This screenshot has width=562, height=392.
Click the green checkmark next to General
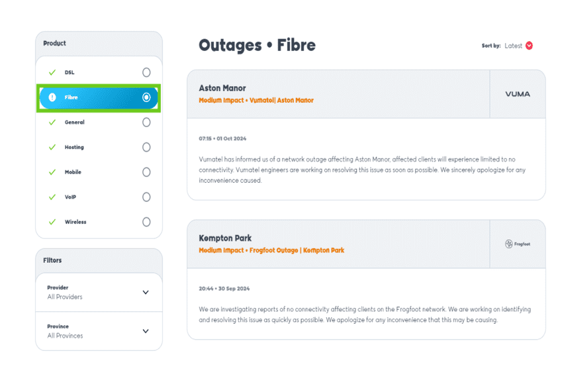point(52,122)
